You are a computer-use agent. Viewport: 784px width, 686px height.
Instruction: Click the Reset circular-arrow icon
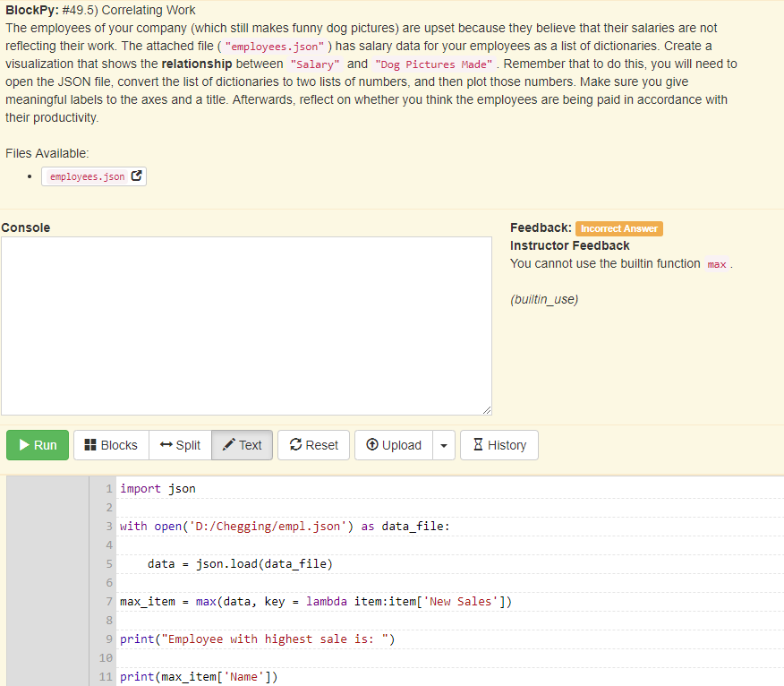click(294, 445)
